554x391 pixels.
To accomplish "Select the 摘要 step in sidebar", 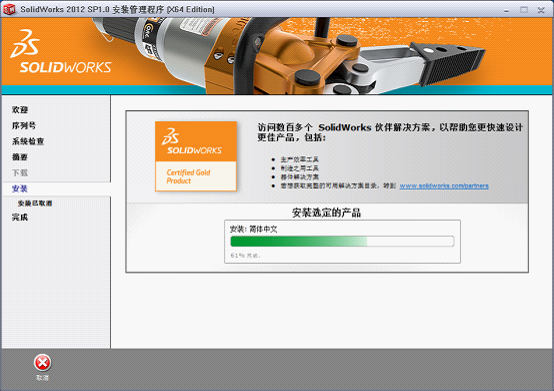I will click(x=20, y=157).
